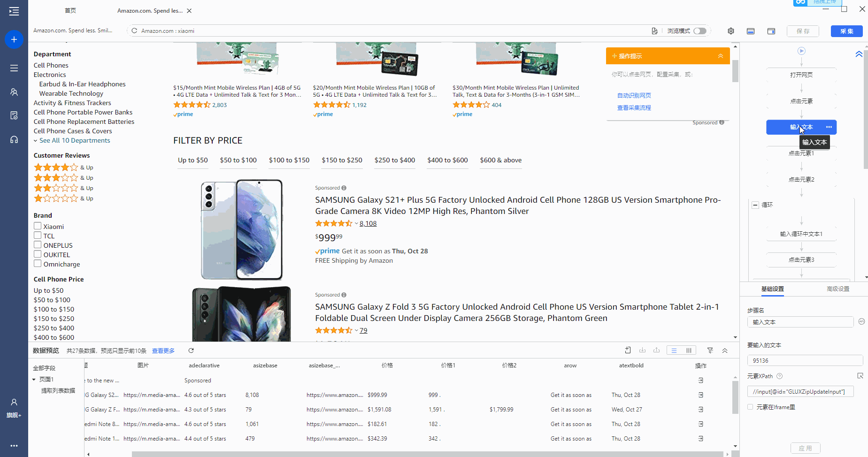Open the data document icon in left sidebar

click(x=14, y=115)
